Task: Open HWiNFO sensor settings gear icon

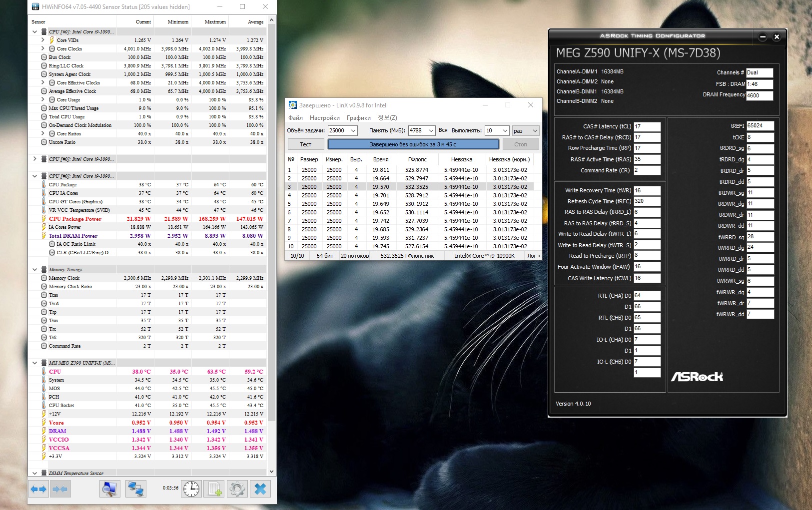Action: click(237, 489)
